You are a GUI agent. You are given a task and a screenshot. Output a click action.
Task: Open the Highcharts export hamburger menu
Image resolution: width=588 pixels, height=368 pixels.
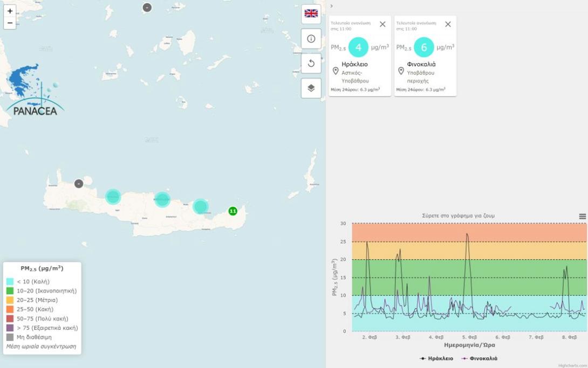pyautogui.click(x=582, y=216)
